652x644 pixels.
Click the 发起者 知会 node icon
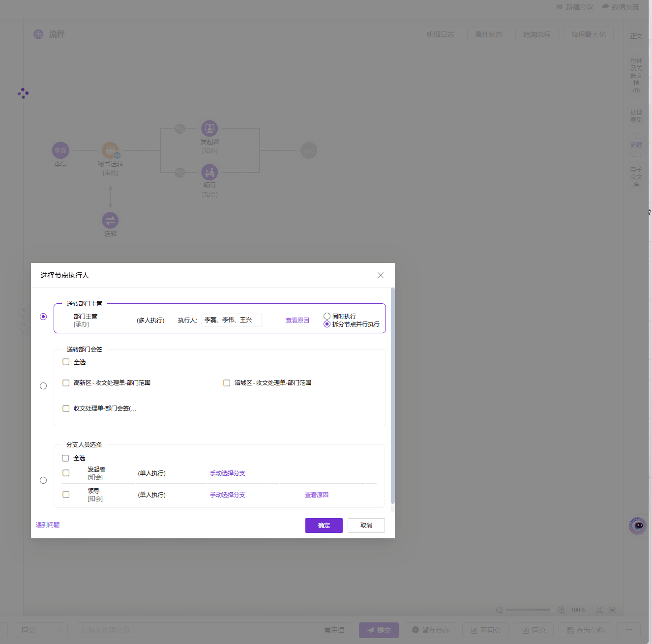pos(209,129)
